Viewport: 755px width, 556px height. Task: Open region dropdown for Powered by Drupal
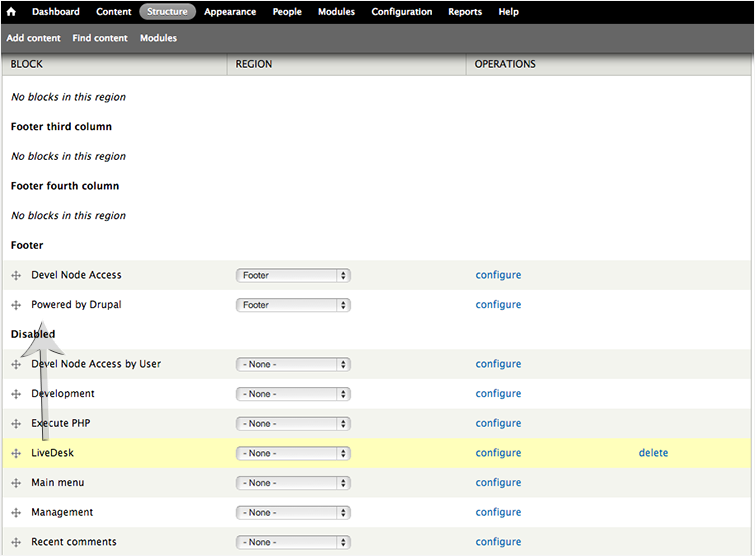[x=293, y=305]
